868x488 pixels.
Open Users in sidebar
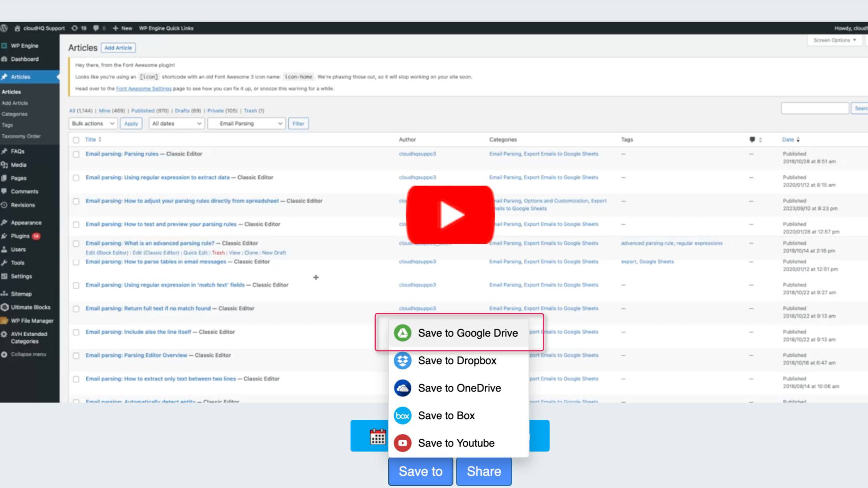coord(18,249)
